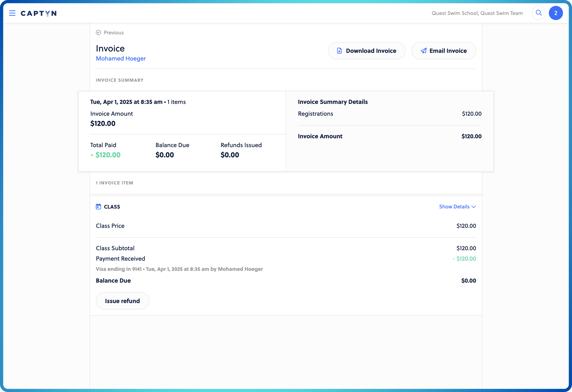This screenshot has height=392, width=572.
Task: Click the download icon on Download Invoice
Action: pyautogui.click(x=339, y=50)
